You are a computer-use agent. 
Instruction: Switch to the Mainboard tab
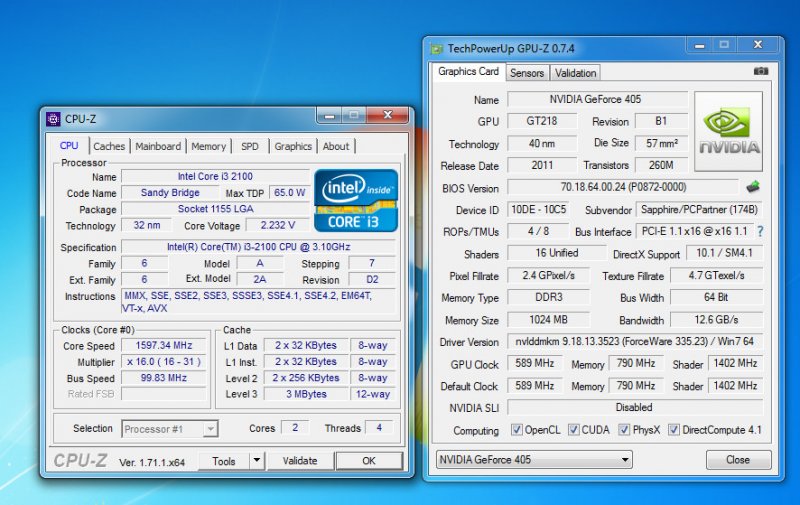pos(158,146)
